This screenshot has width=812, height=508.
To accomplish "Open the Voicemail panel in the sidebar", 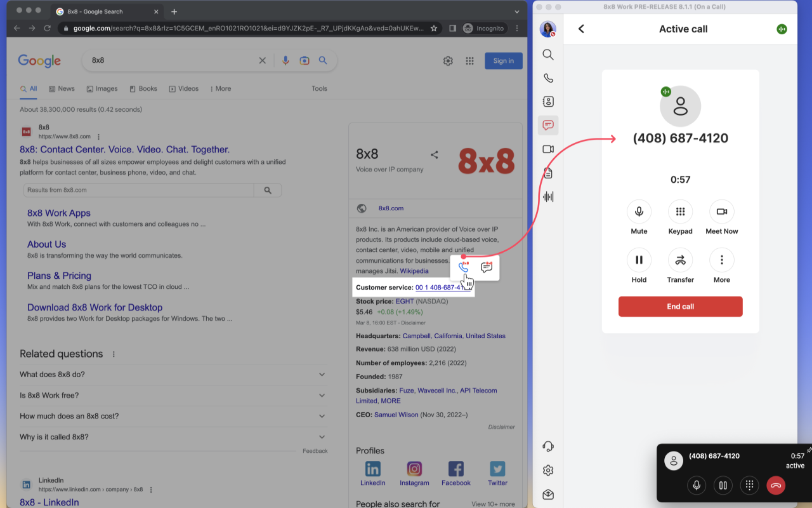I will point(547,196).
